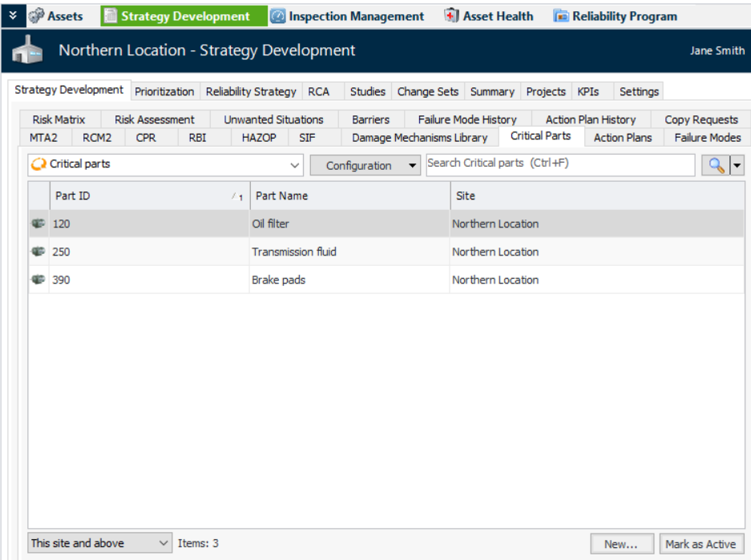Select Part ID 120 cell
The image size is (751, 560).
point(150,224)
